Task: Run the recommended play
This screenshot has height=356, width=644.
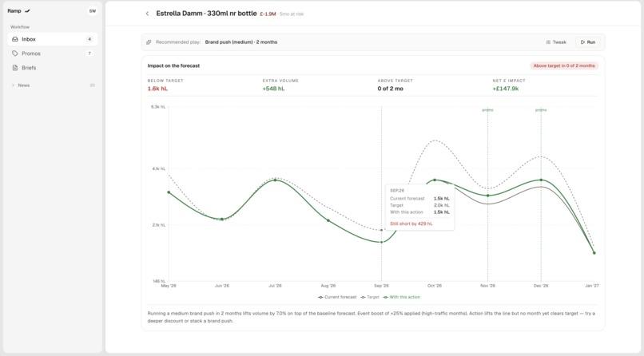Action: [588, 42]
